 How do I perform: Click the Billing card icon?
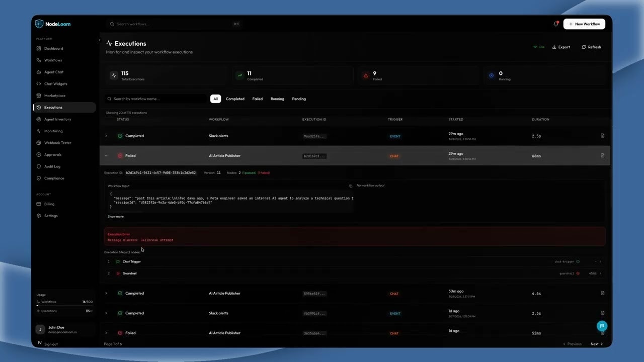click(39, 204)
